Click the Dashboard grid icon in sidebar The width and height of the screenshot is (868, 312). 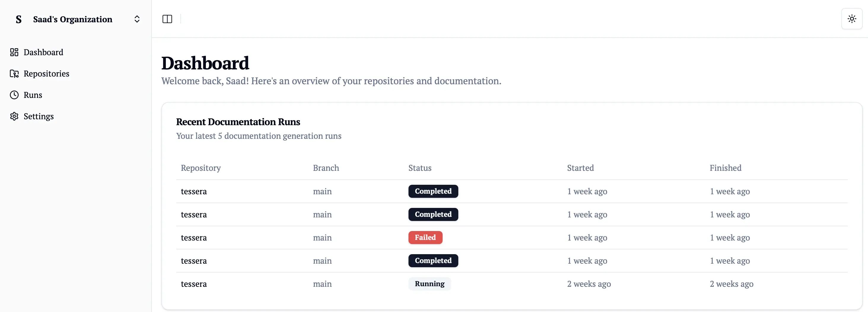(14, 52)
